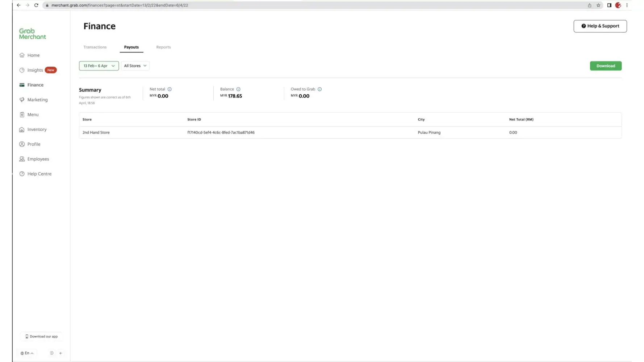Open the En language selector
Screen dimensions: 644x362
(x=27, y=353)
